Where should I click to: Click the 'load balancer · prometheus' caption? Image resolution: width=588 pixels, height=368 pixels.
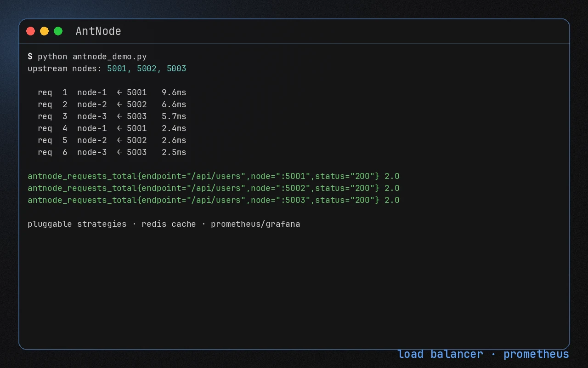click(483, 354)
